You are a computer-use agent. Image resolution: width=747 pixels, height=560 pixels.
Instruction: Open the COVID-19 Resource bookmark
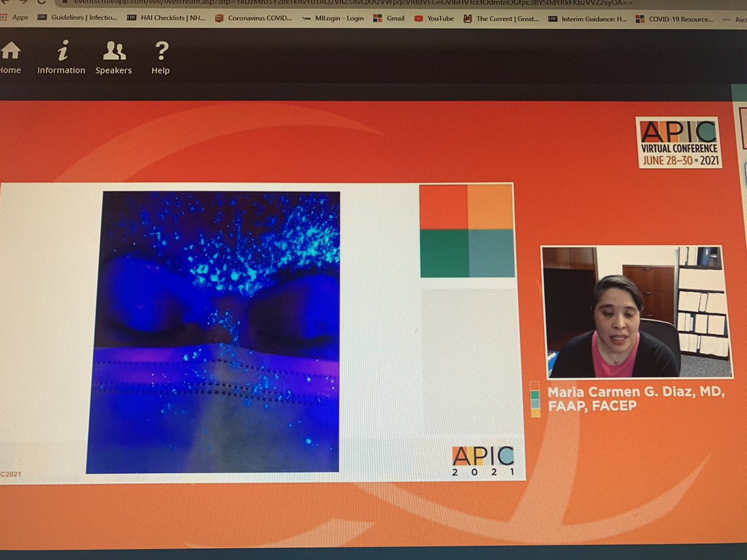pyautogui.click(x=675, y=19)
